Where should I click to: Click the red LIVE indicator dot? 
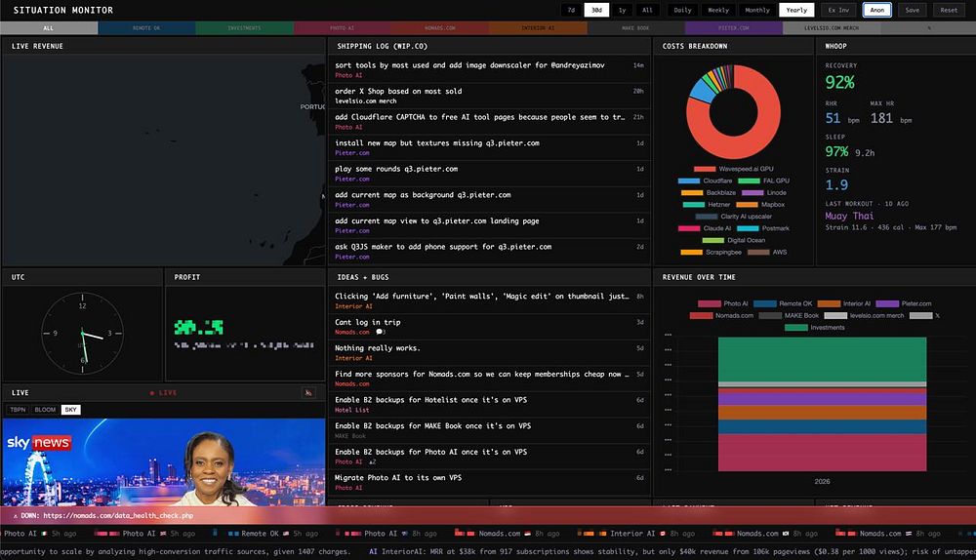pos(152,393)
